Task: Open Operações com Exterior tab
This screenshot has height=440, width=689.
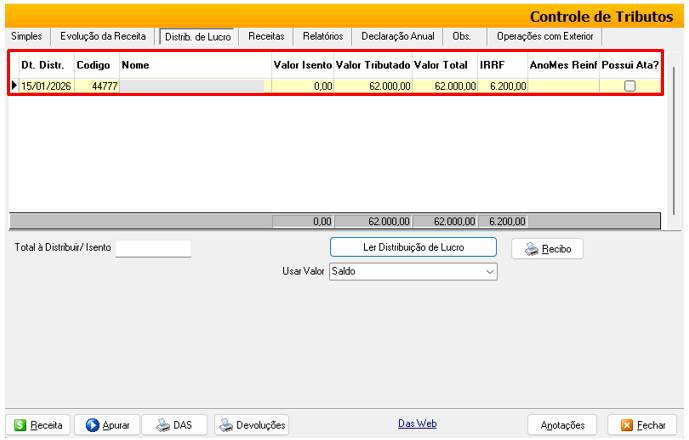Action: click(545, 36)
